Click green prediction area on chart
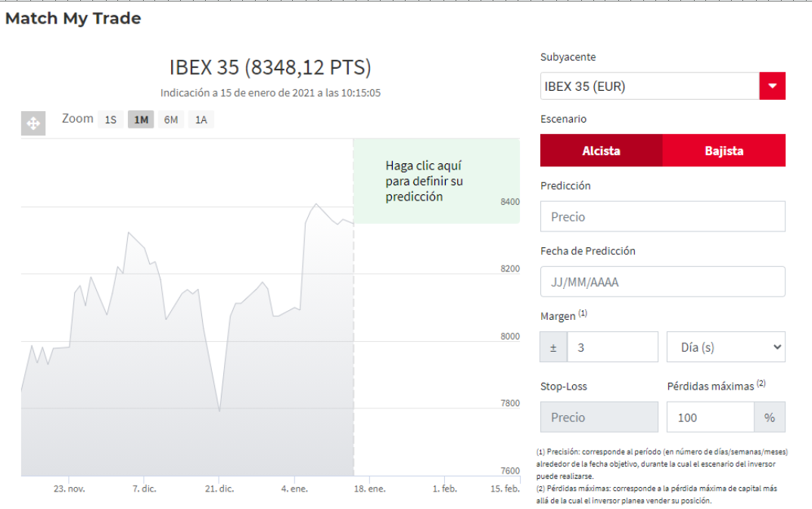The image size is (812, 509). tap(436, 182)
